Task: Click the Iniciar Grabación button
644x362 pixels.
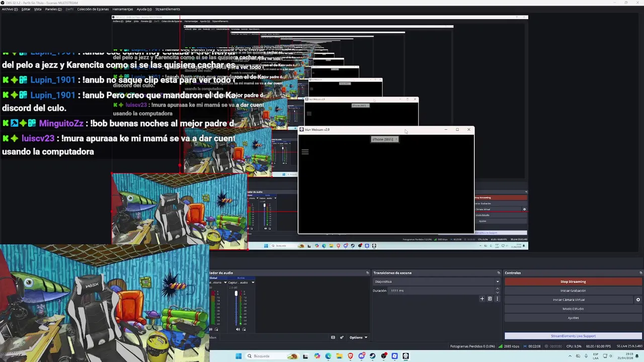Action: pos(573,291)
